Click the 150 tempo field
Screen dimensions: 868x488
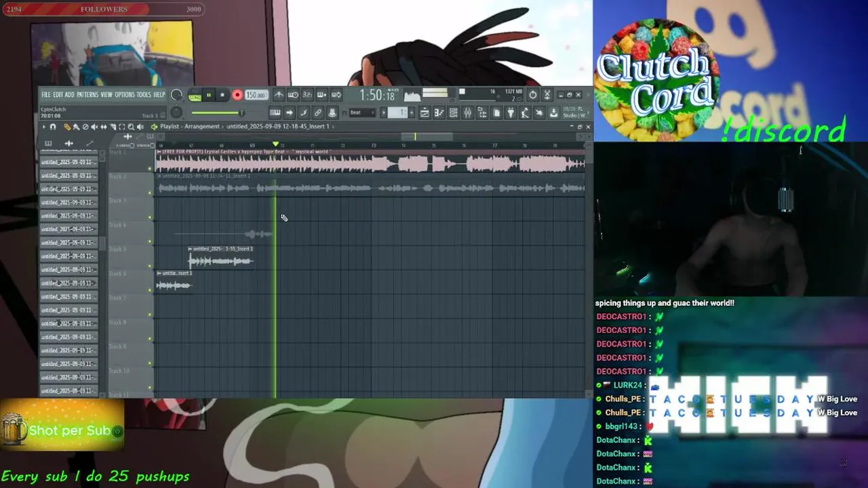[x=256, y=96]
